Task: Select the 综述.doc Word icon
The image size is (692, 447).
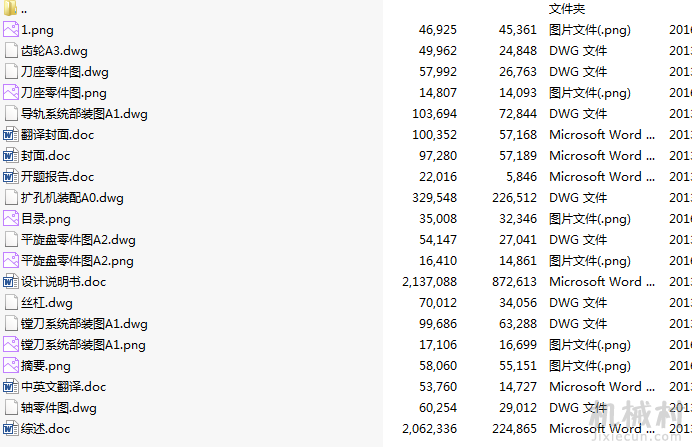Action: coord(11,428)
